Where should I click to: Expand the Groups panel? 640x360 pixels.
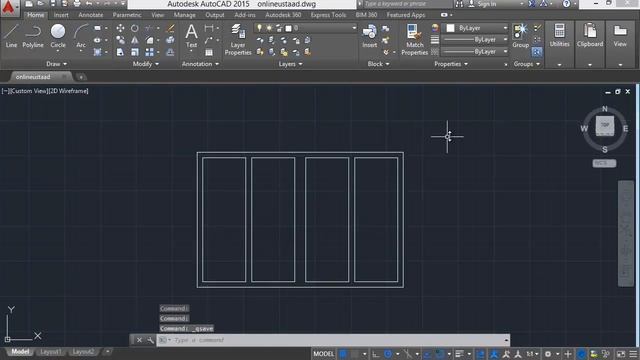point(527,64)
